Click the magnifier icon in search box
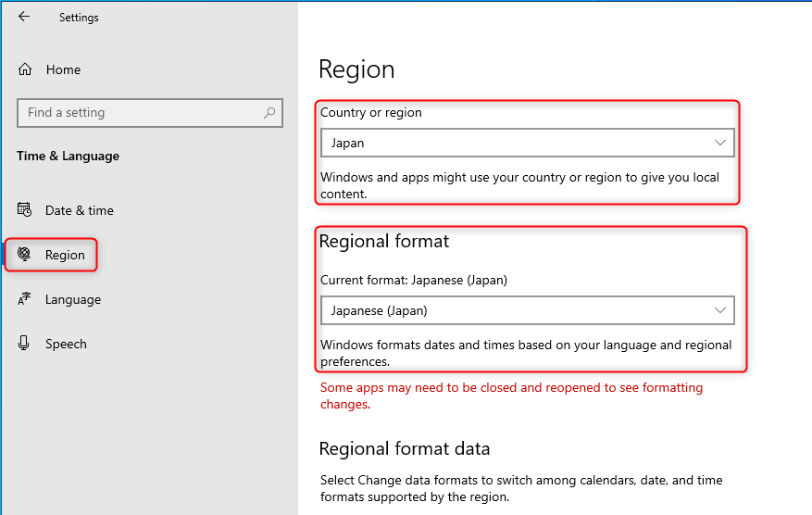This screenshot has height=515, width=812. click(x=269, y=113)
